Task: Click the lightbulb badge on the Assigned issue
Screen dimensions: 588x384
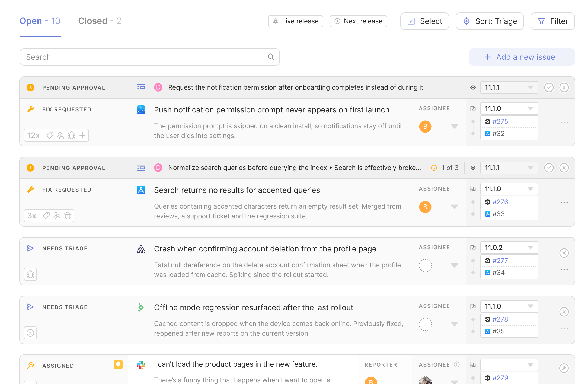Action: tap(118, 364)
